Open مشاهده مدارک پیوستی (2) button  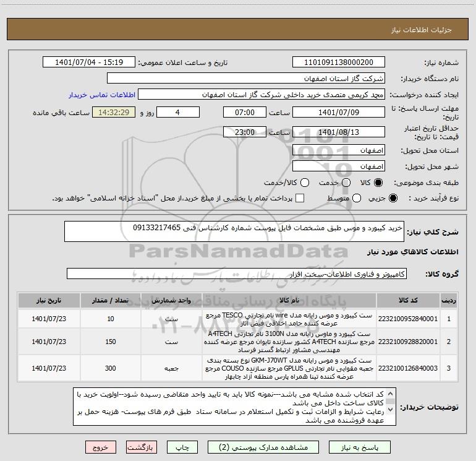[x=263, y=447]
